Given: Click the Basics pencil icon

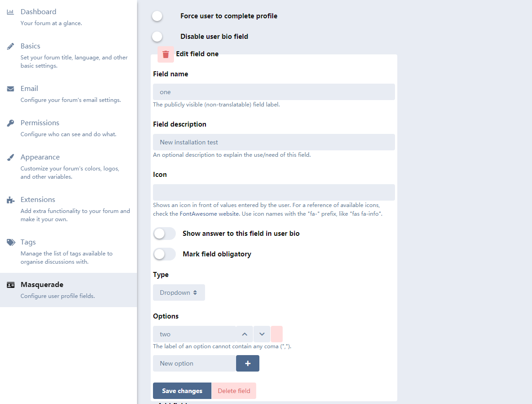Looking at the screenshot, I should tap(11, 46).
